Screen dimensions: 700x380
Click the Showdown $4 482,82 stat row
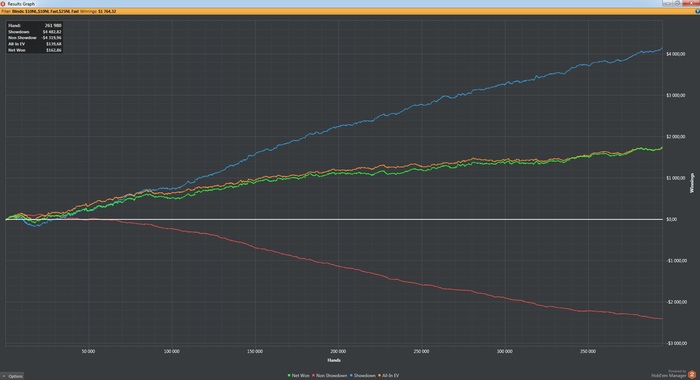[35, 32]
